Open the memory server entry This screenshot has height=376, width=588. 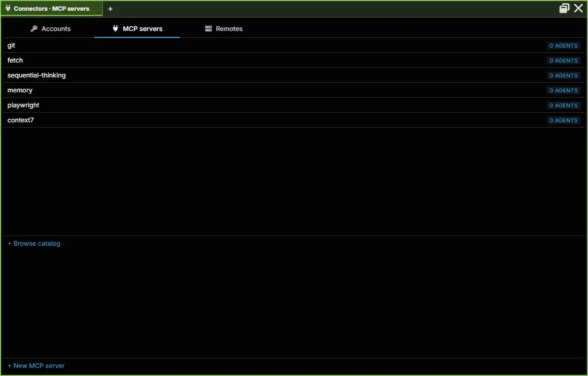(x=294, y=90)
